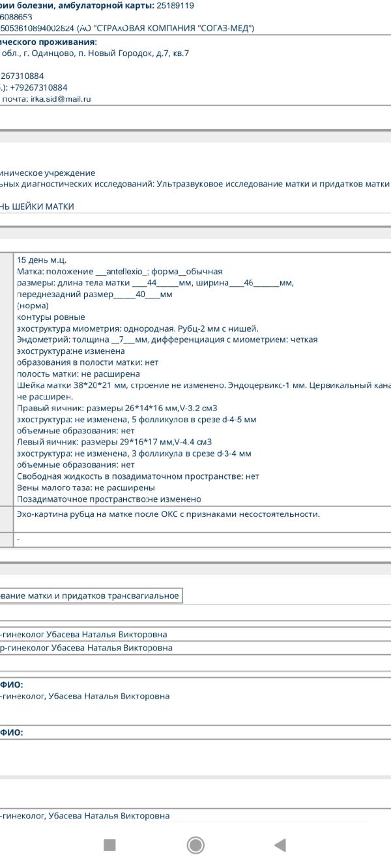Tap the Свободная жидкость line
This screenshot has width=391, height=868.
pos(138,476)
